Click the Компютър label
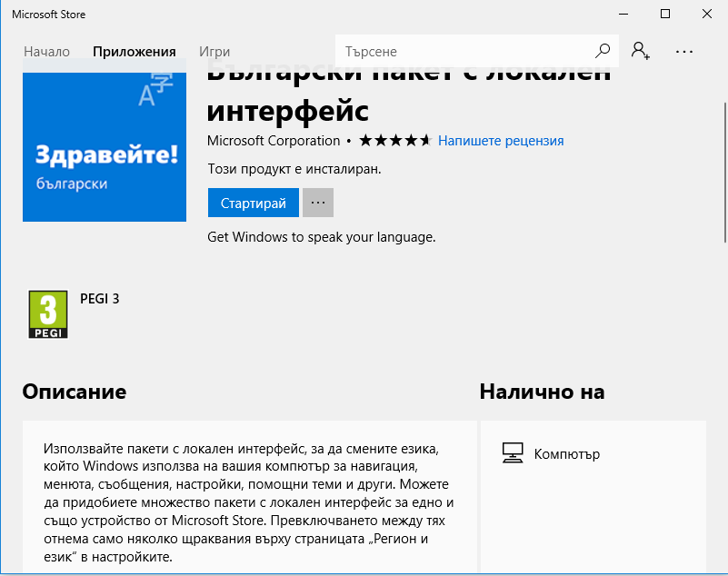 (x=567, y=454)
